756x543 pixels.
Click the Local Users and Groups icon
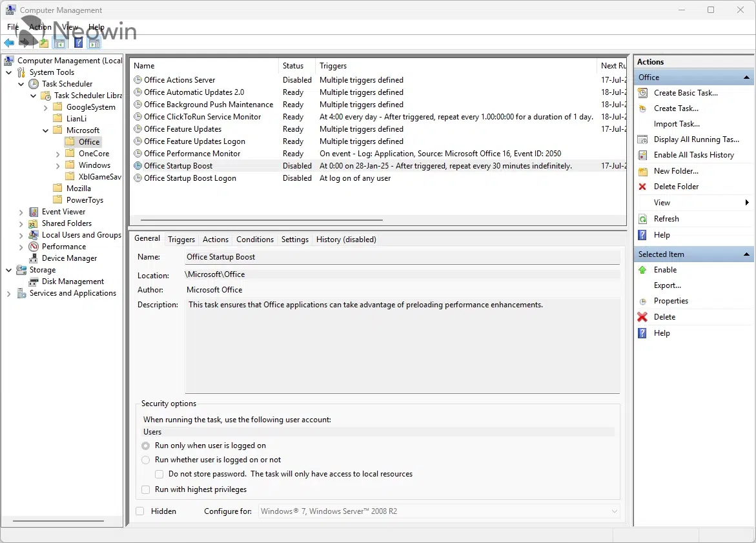tap(34, 235)
